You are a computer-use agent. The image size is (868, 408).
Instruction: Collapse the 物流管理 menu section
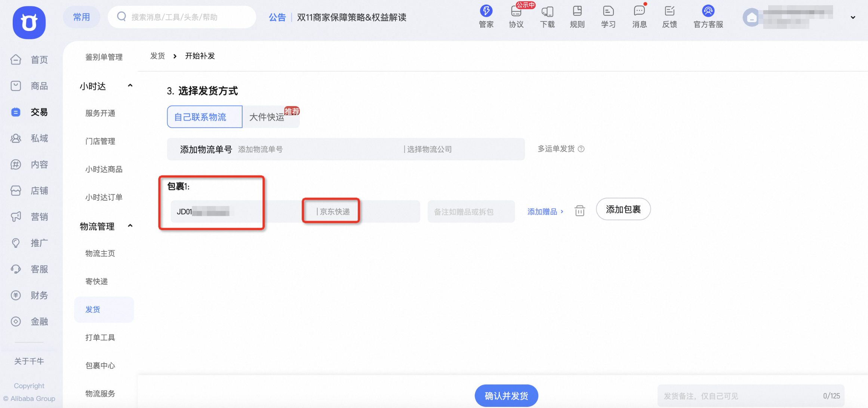click(130, 226)
